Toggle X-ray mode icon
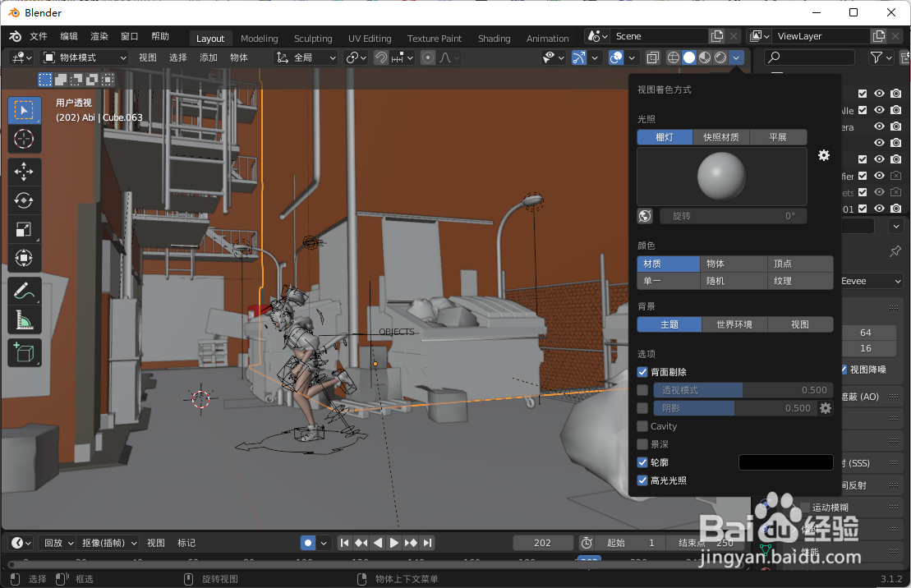Viewport: 911px width, 588px height. tap(653, 57)
